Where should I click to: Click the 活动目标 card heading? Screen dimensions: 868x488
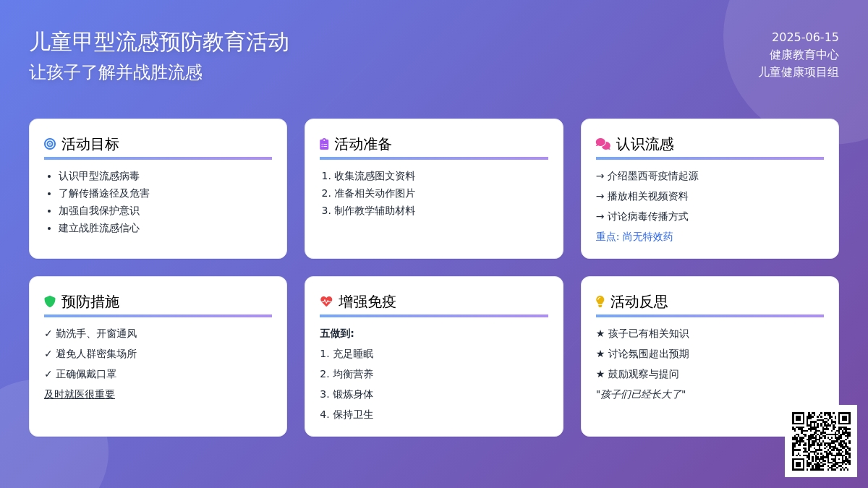coord(90,144)
